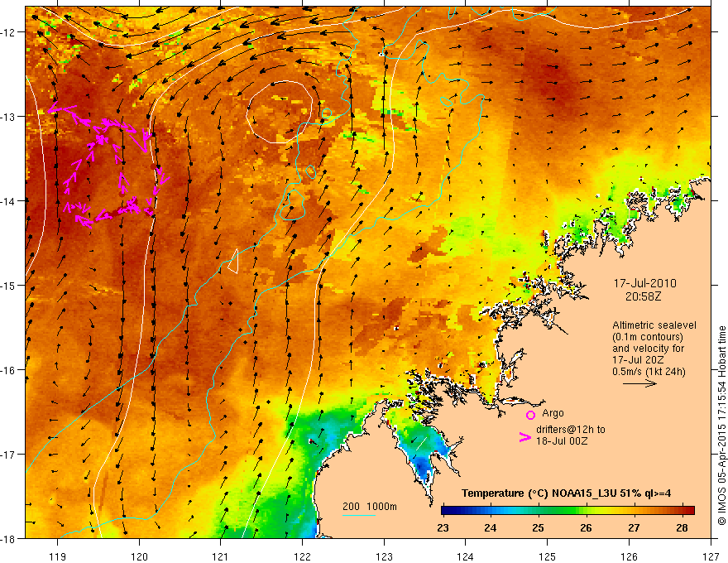Click the longitude axis label 121
Screen dimensions: 728x563
point(221,556)
